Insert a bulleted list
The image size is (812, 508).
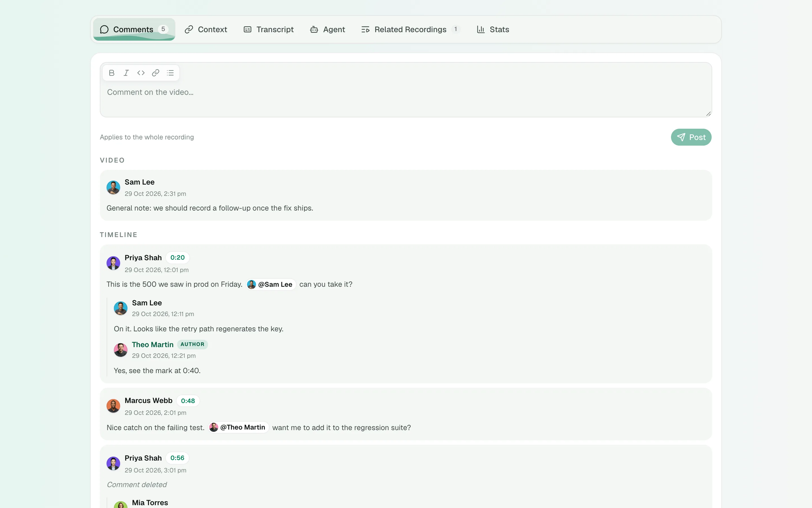pos(171,73)
